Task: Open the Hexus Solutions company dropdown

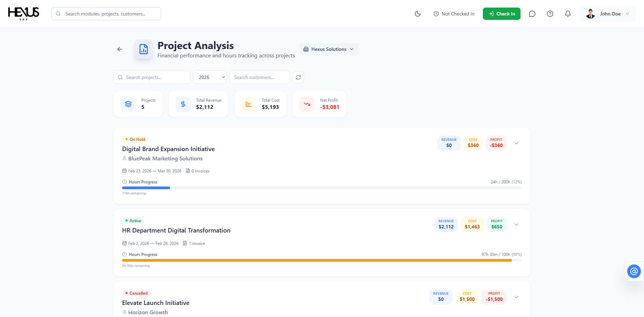Action: [x=329, y=49]
